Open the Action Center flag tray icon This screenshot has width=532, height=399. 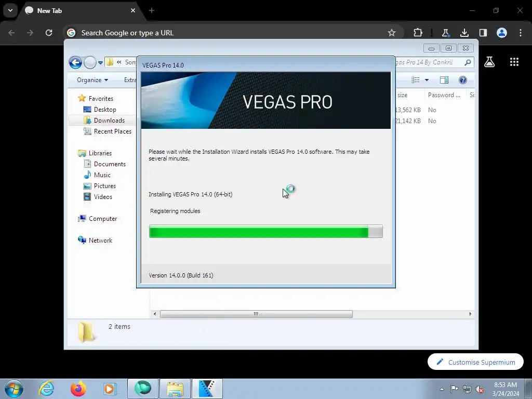[454, 389]
